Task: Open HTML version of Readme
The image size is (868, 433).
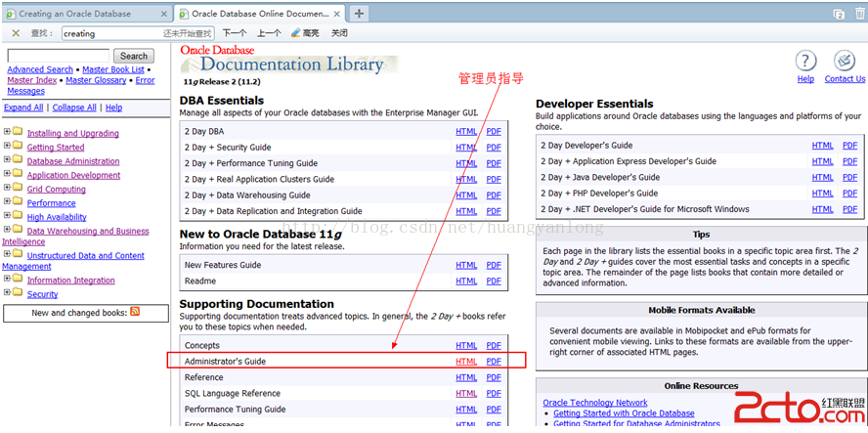Action: [x=466, y=281]
